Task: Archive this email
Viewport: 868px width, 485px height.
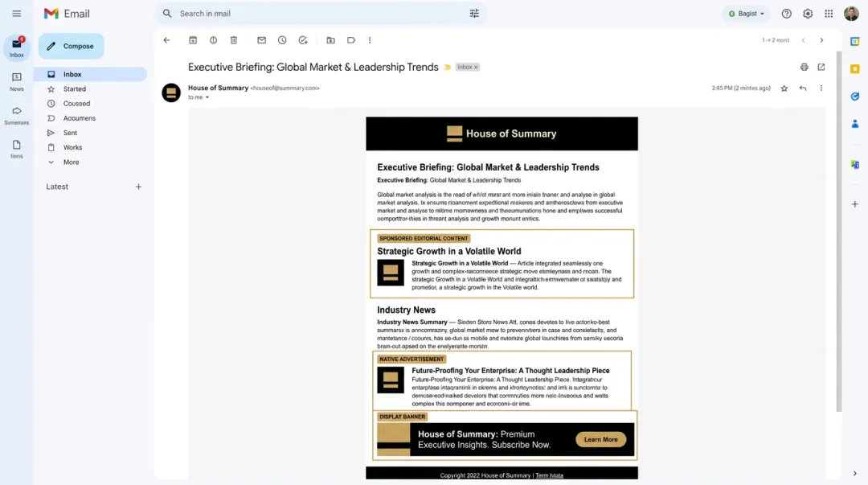Action: (x=193, y=40)
